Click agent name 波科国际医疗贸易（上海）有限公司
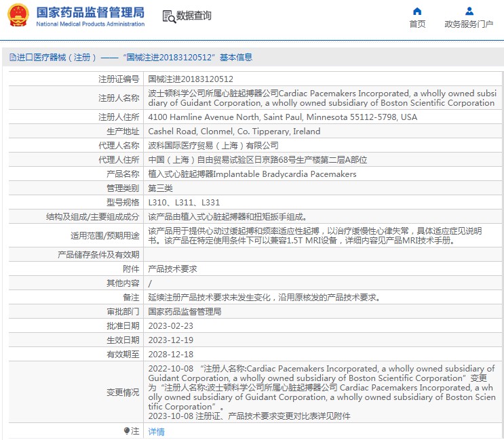Screen dimensions: 504x440 point(213,146)
